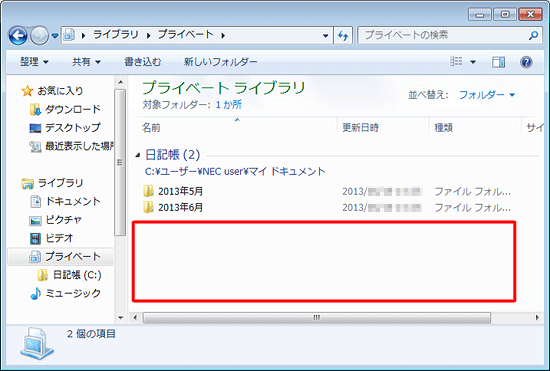Open デスクトップ in favorites

(73, 128)
